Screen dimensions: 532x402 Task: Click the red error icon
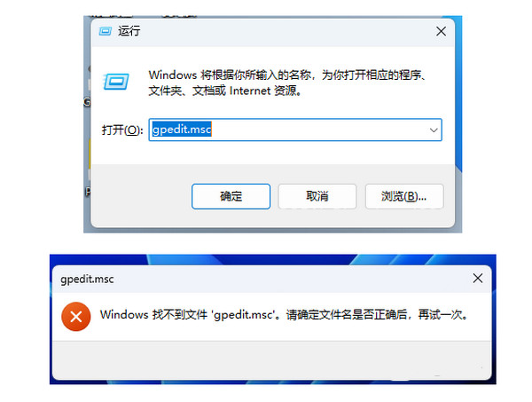[76, 317]
